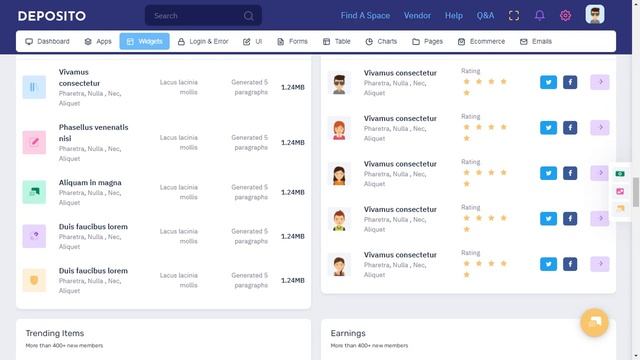Click Twitter button beside sunglasses avatar
Viewport: 640px width, 360px height.
548,82
